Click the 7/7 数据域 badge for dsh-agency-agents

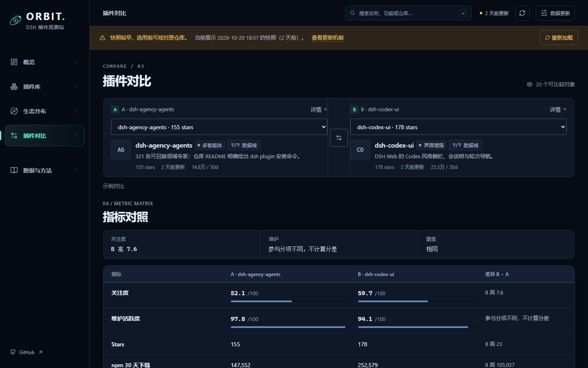tap(244, 145)
